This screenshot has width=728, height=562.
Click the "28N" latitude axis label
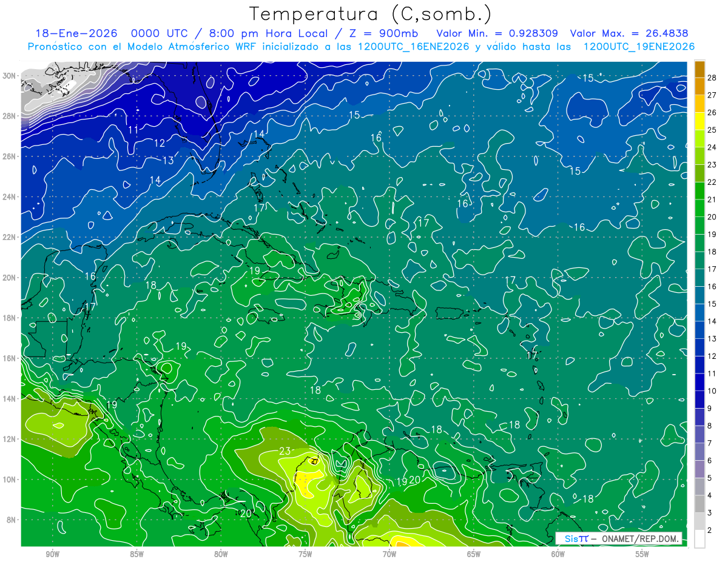point(9,116)
